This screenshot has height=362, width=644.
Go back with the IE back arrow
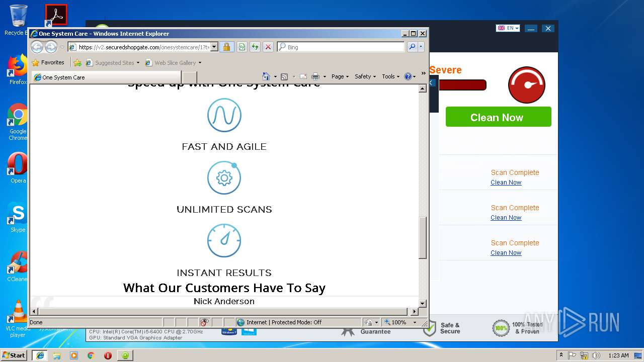click(37, 47)
